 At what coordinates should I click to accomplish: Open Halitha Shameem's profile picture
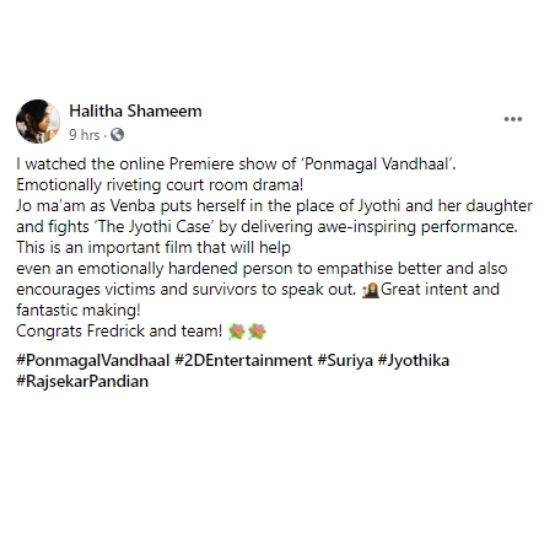pos(38,121)
